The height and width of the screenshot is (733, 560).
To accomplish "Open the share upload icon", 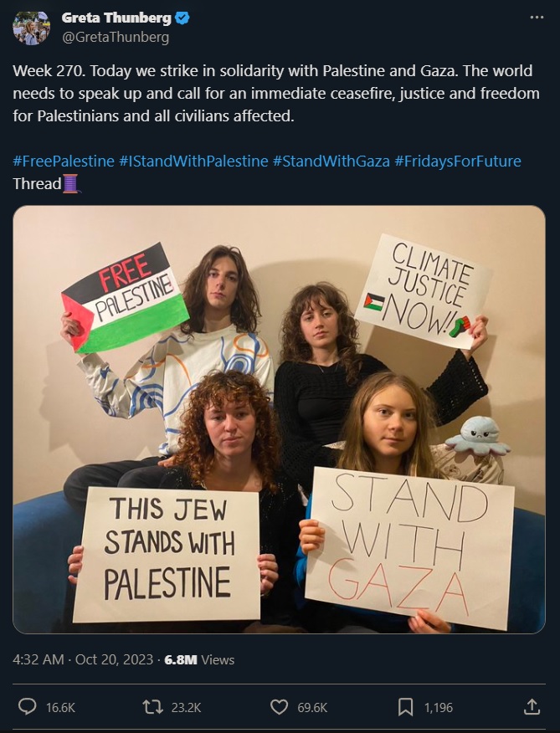I will coord(532,706).
